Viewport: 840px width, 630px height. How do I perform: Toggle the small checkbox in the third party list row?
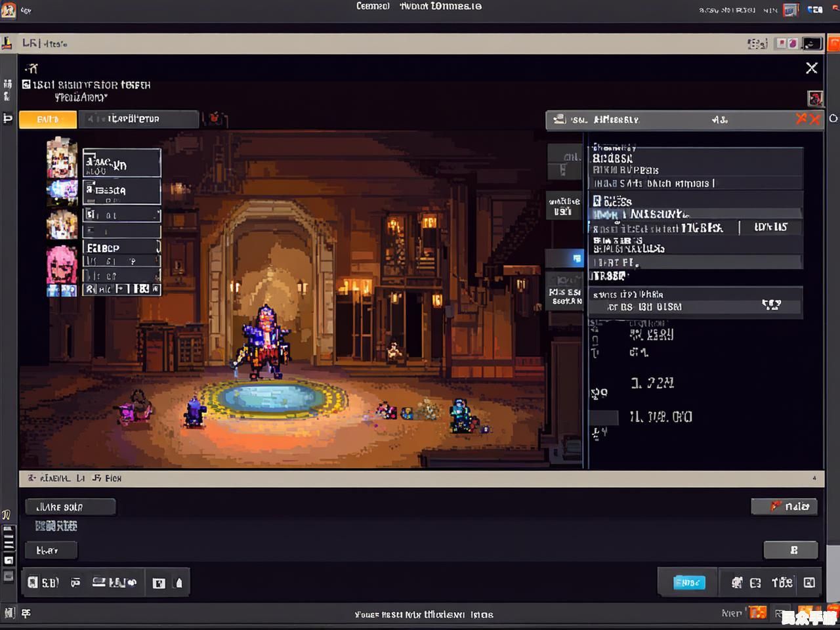[90, 215]
